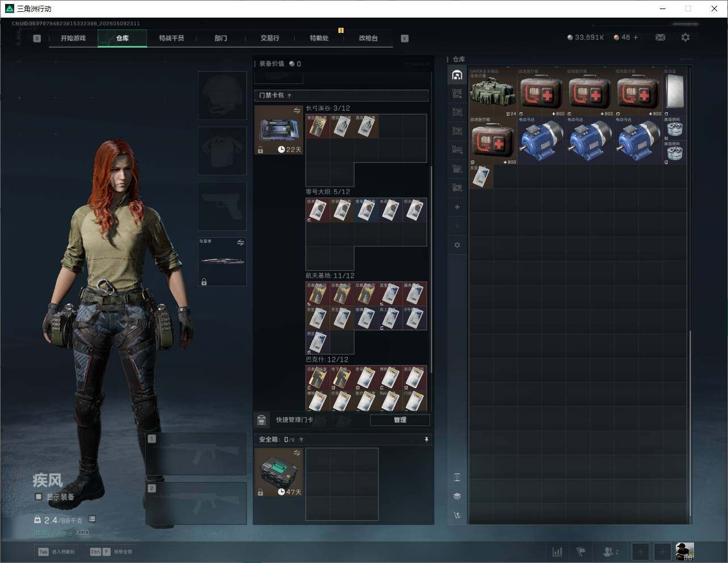Toggle the 显示装备 checkbox
Screen dimensions: 728x563
[x=39, y=497]
